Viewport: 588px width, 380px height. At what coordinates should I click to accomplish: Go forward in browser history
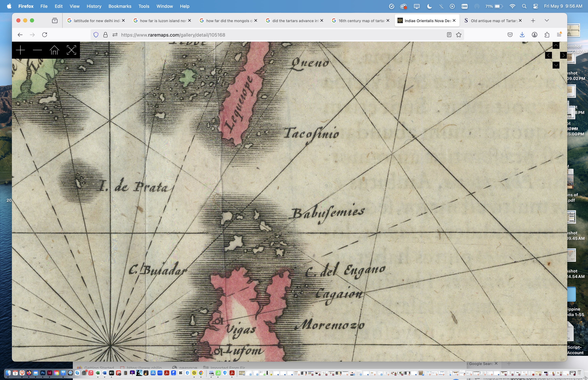(x=32, y=35)
